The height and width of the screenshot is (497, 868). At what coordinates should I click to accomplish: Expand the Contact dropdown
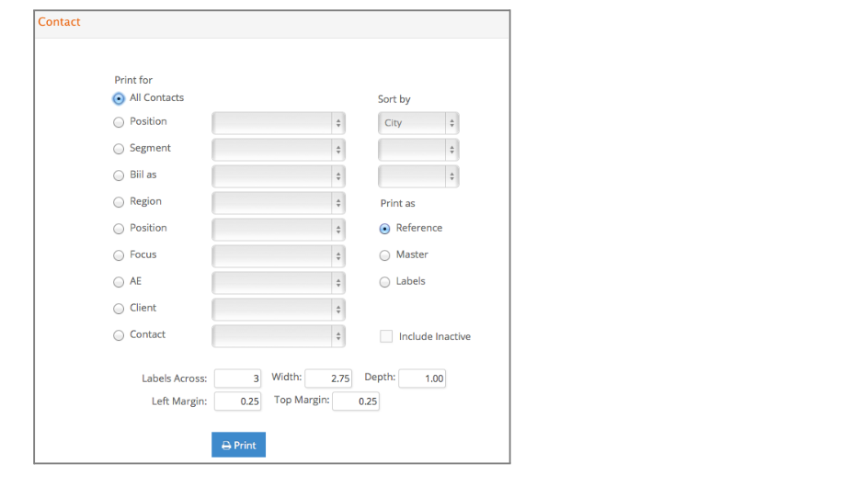tap(279, 336)
